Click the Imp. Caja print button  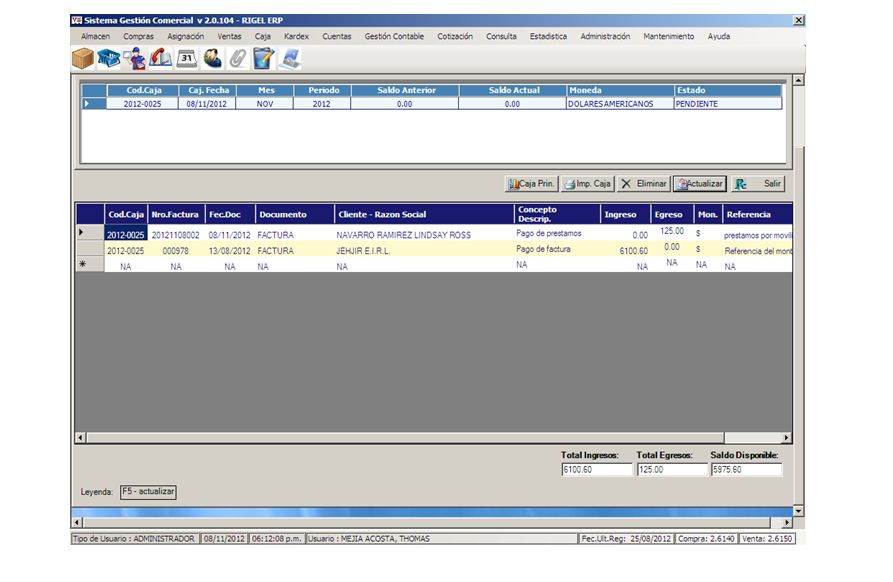[x=587, y=184]
